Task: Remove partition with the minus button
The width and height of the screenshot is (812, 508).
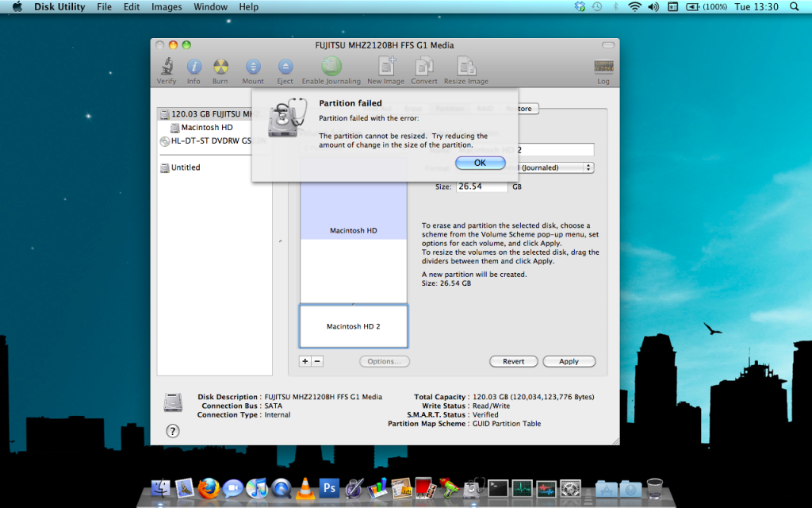Action: [317, 361]
